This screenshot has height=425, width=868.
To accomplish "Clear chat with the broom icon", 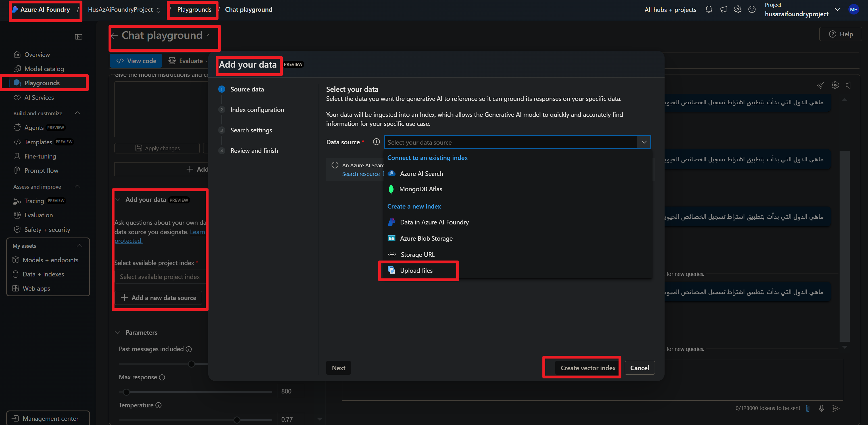I will pos(821,85).
